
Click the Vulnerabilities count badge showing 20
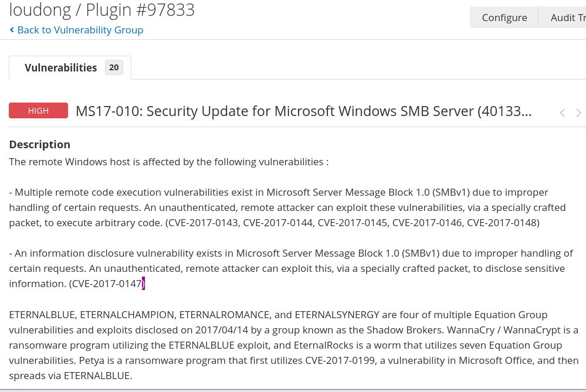point(114,67)
